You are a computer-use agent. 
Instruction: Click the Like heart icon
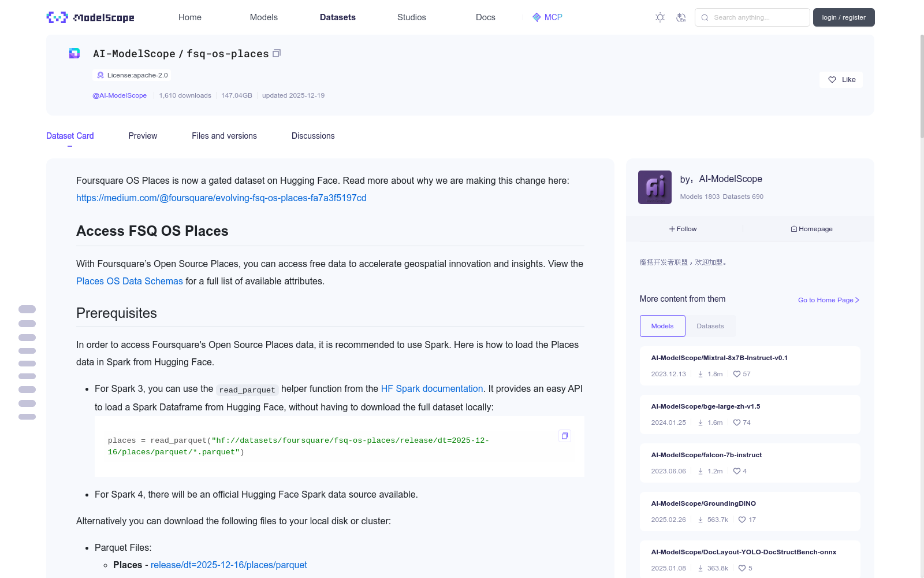click(832, 80)
